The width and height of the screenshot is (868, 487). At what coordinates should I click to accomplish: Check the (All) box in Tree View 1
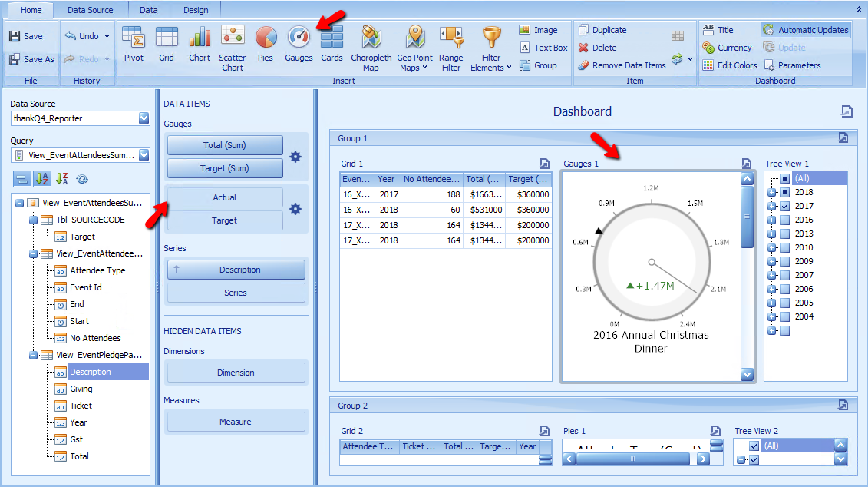click(x=784, y=178)
